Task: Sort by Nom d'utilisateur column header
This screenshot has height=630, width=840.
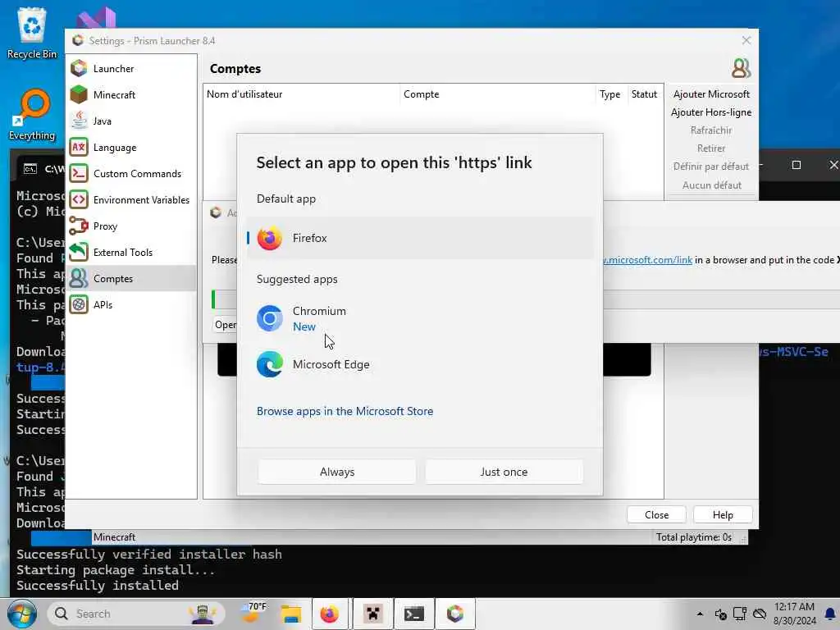Action: [x=301, y=94]
